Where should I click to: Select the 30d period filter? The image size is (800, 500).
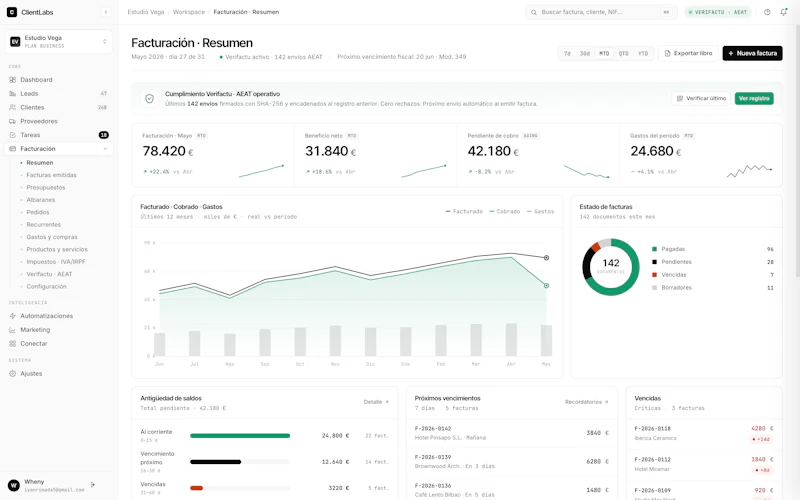pyautogui.click(x=585, y=53)
